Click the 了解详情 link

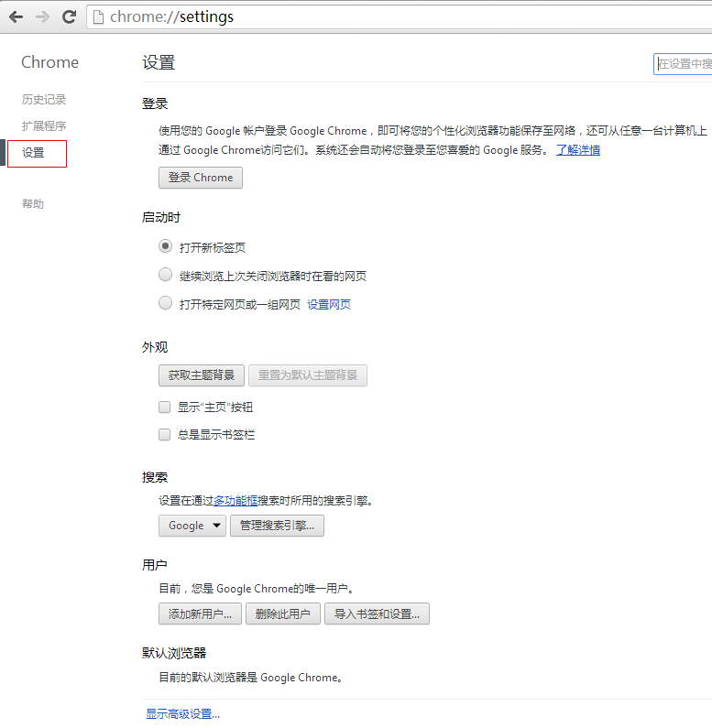tap(578, 150)
